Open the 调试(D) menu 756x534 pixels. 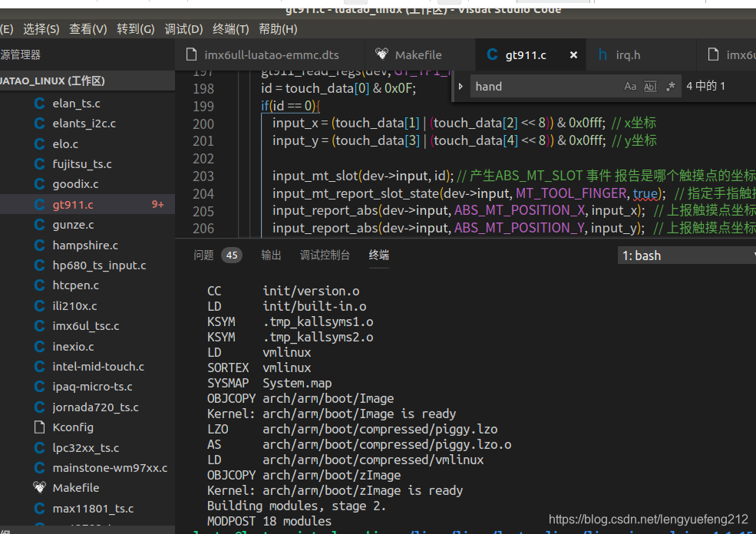tap(183, 29)
